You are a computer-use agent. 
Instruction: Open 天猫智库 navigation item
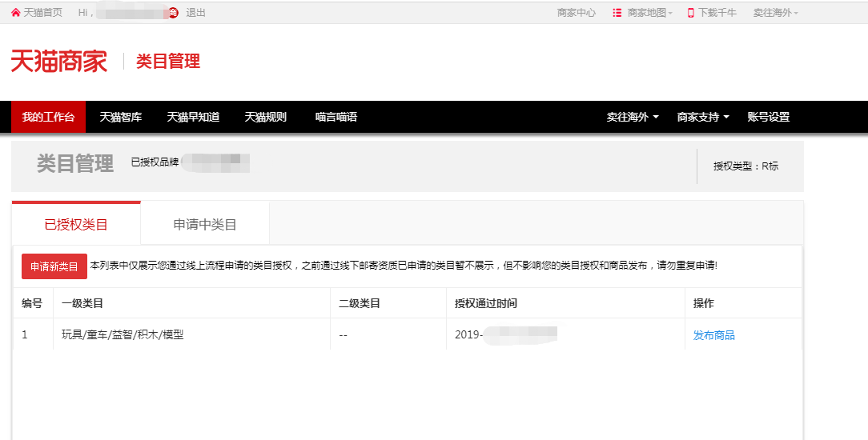[121, 117]
